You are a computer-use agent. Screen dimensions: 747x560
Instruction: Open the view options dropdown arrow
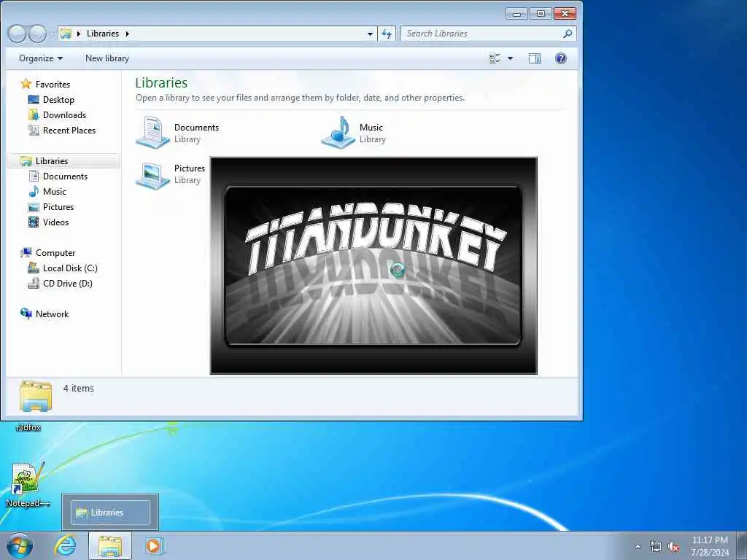(x=510, y=58)
